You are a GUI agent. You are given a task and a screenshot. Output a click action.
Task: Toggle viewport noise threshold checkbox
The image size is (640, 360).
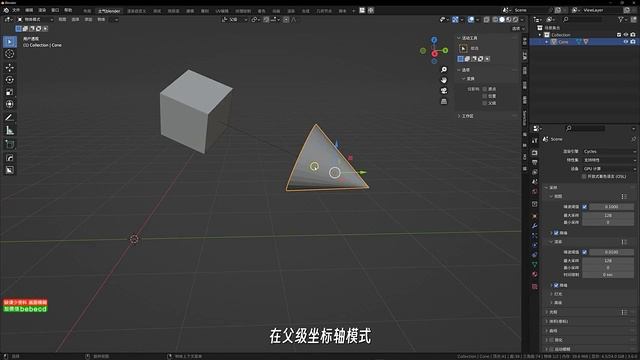(x=584, y=207)
